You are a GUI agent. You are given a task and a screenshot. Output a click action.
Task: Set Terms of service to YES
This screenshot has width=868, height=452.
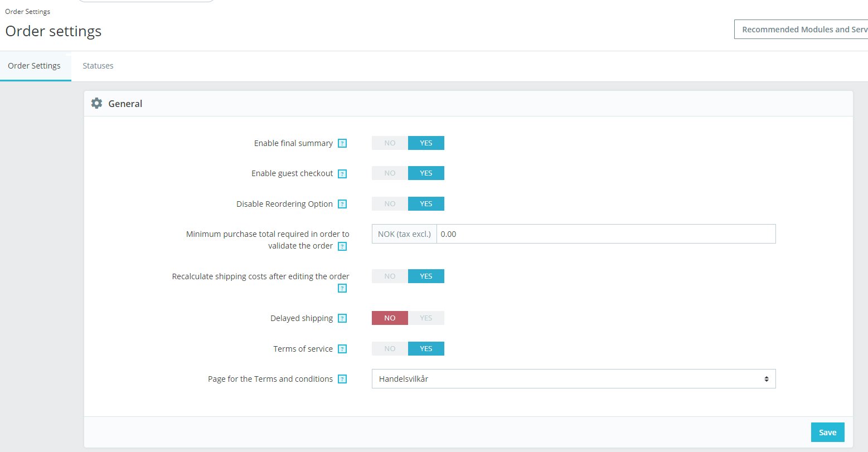[x=426, y=349]
